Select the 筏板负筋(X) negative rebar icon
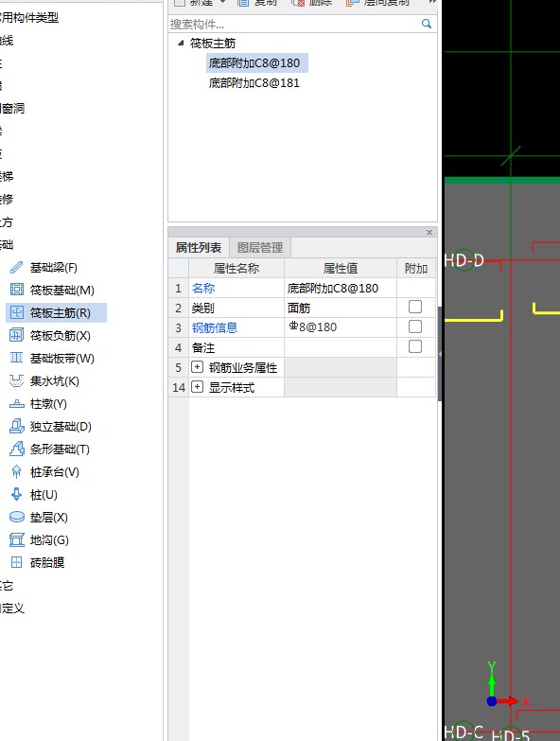 (x=16, y=336)
